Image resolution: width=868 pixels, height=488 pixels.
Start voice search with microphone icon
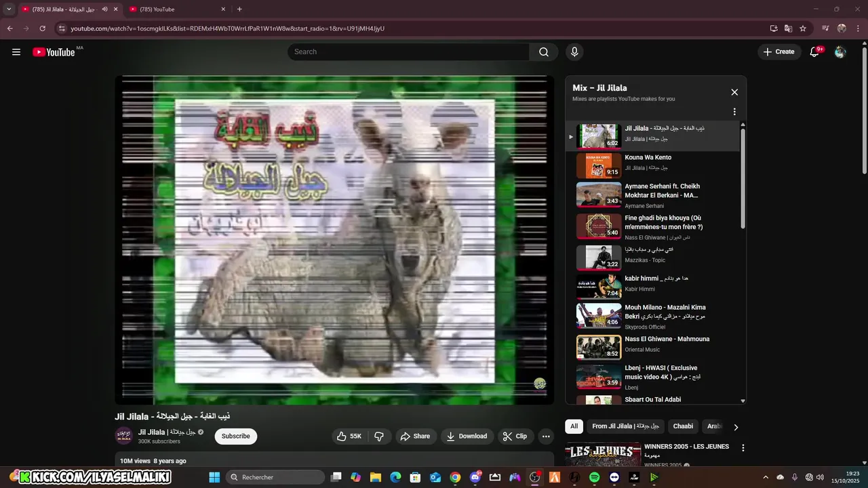pyautogui.click(x=574, y=52)
